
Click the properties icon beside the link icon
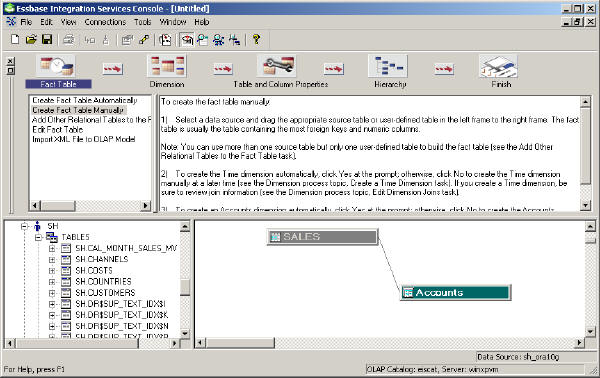coord(127,39)
